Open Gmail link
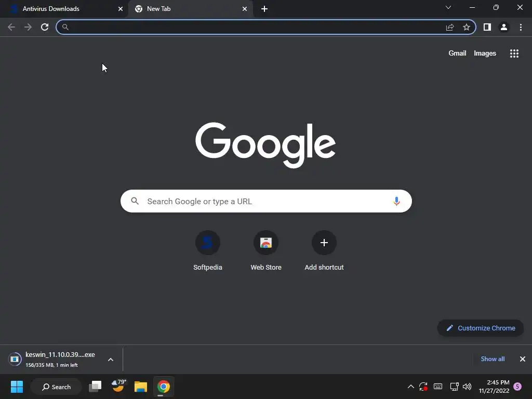532x399 pixels. pyautogui.click(x=457, y=54)
